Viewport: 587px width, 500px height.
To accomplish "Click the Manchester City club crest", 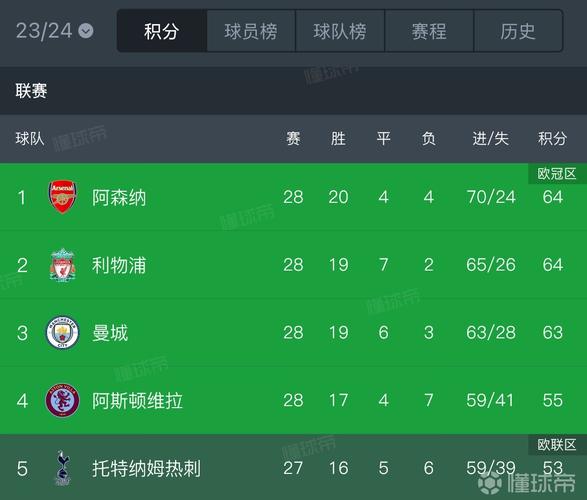I will (63, 332).
